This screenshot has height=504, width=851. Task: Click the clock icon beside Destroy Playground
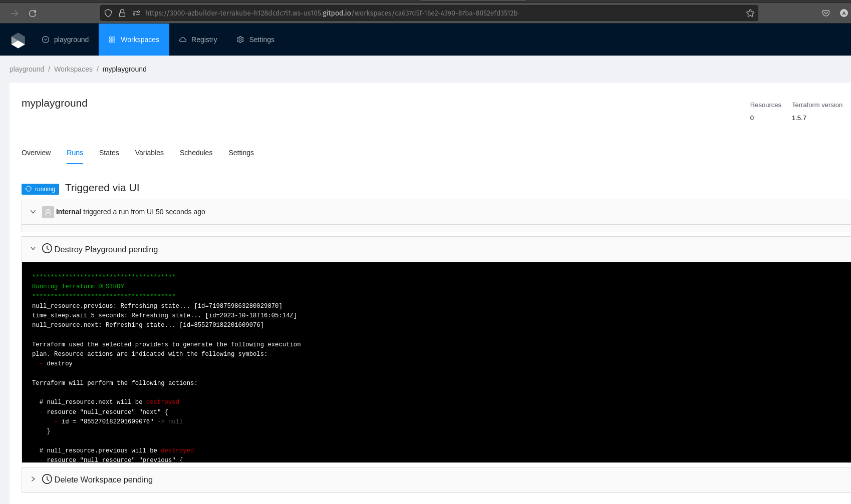tap(47, 249)
